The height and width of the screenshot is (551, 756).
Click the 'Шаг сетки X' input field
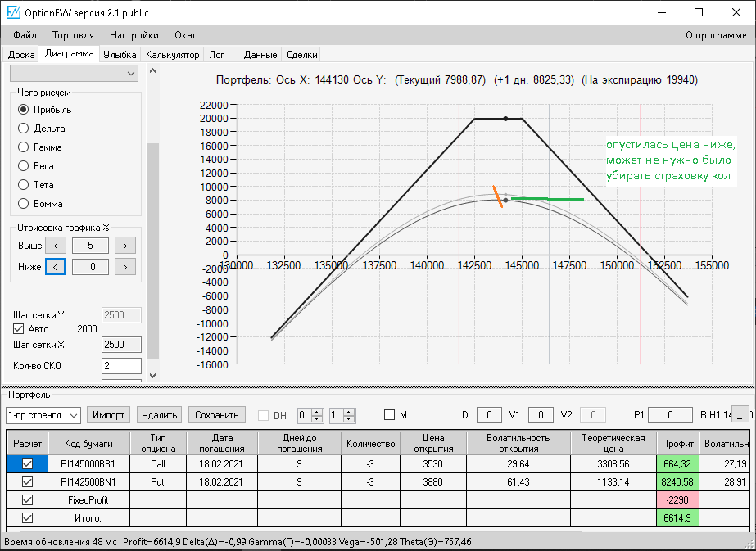tap(120, 345)
